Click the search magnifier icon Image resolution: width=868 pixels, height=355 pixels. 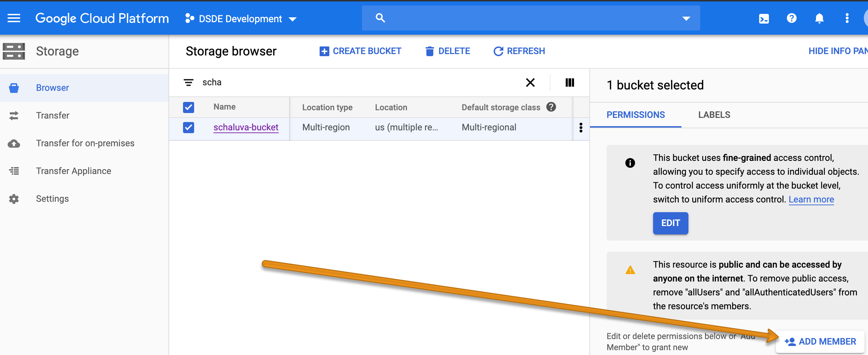[x=380, y=18]
